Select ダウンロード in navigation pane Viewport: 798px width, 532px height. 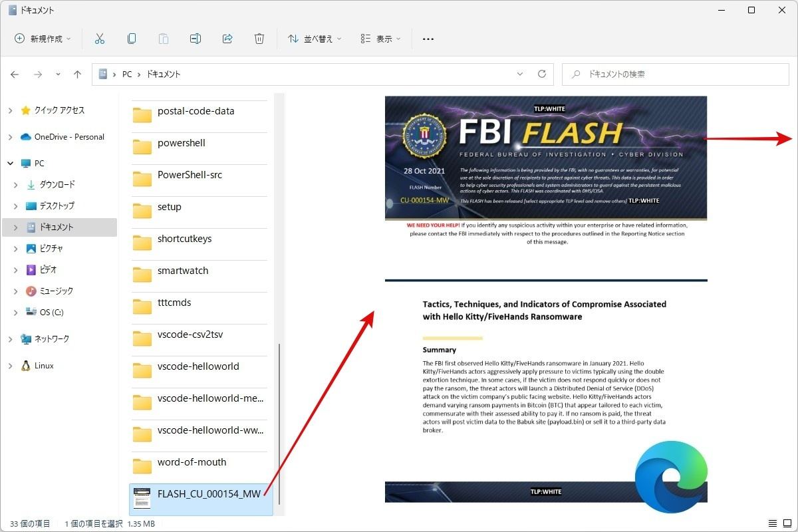coord(57,185)
